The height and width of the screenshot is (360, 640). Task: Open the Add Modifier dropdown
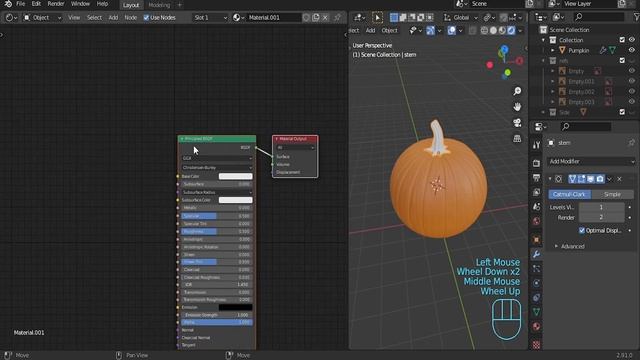point(591,161)
